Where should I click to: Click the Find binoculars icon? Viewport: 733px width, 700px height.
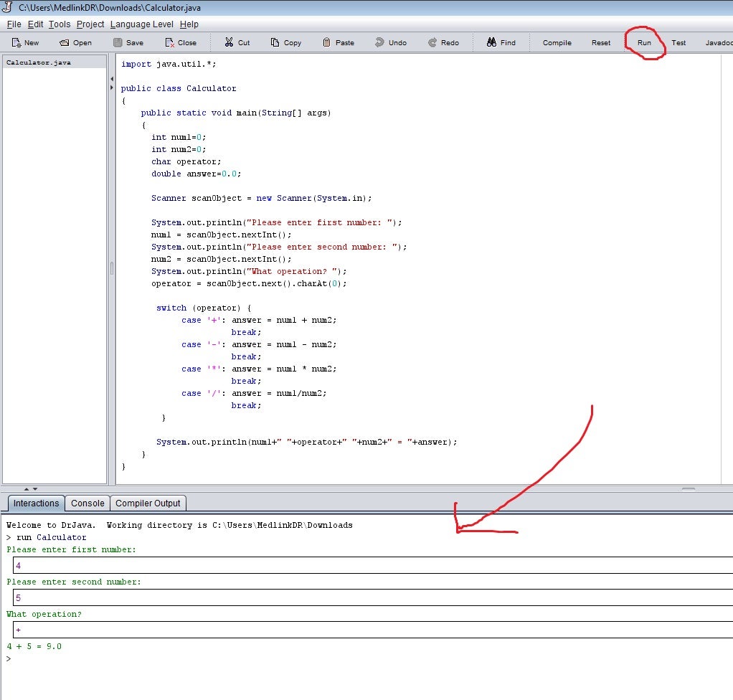[x=491, y=42]
